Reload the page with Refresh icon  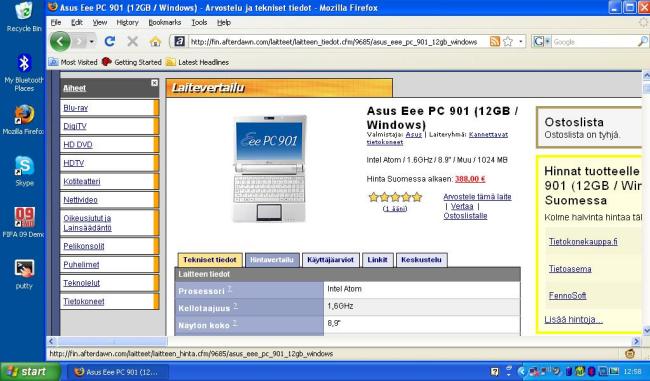[110, 41]
